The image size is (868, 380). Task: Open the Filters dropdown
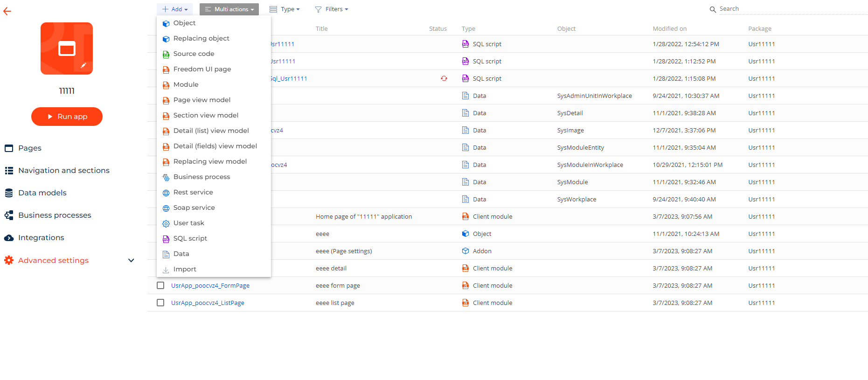click(332, 9)
